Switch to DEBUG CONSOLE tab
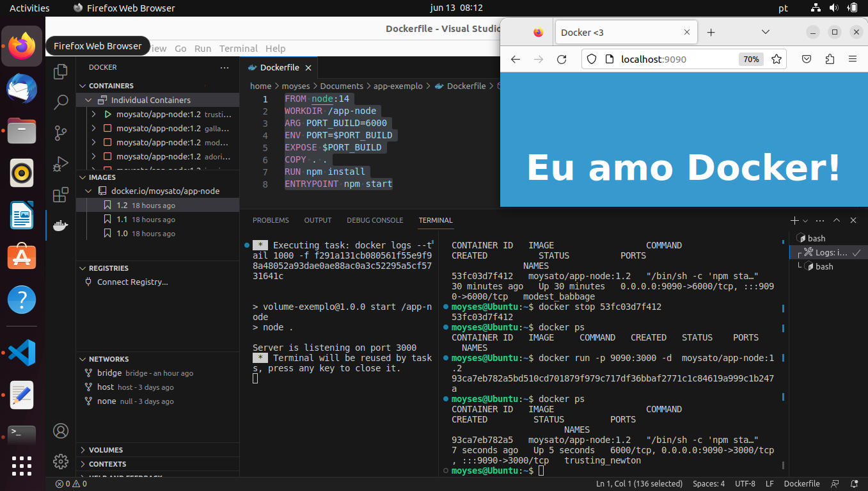868x491 pixels. tap(375, 220)
